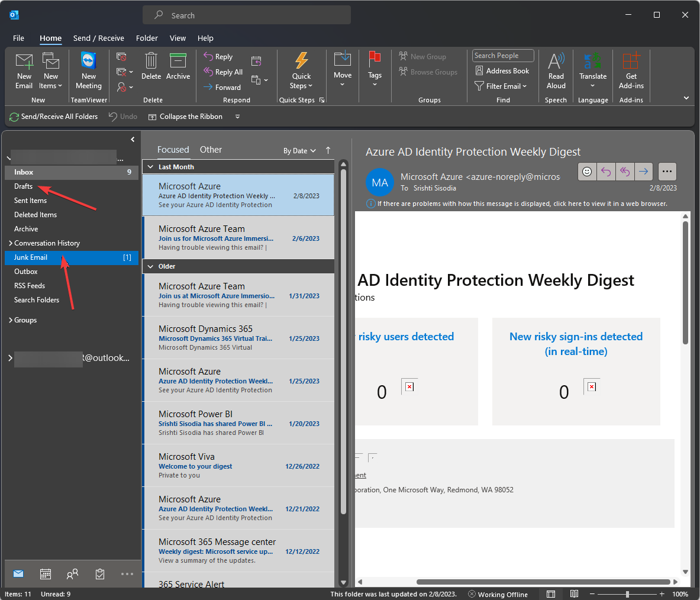
Task: Open the File menu
Action: [18, 38]
